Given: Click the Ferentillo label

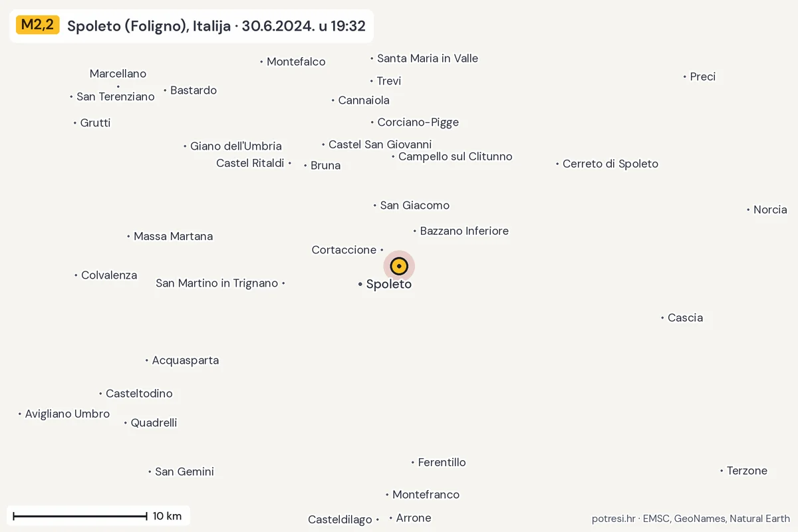Looking at the screenshot, I should point(442,462).
